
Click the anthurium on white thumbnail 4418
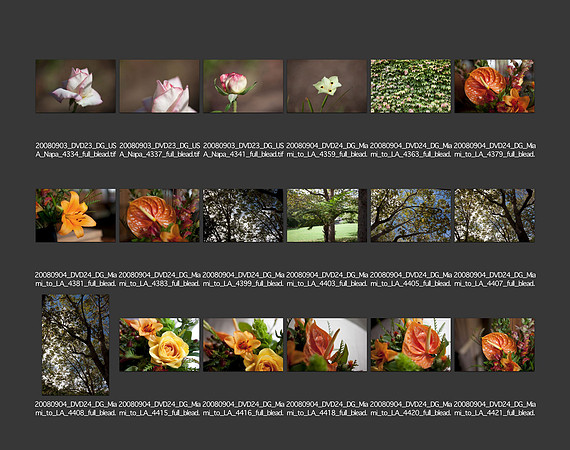click(x=327, y=345)
